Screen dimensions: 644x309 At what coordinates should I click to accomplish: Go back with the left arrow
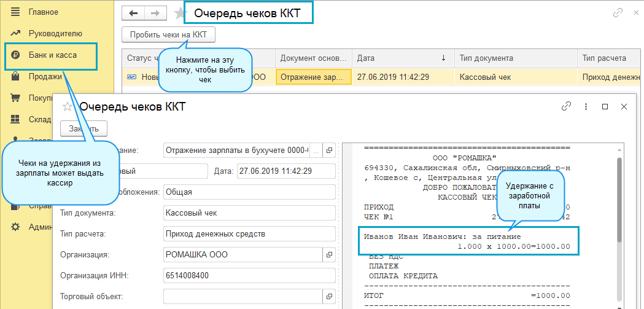(133, 13)
